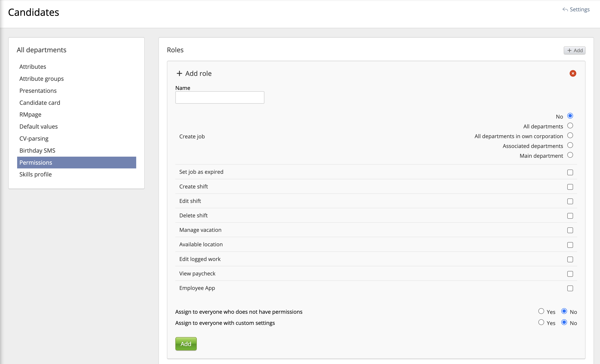Open the Candidate card section
600x364 pixels.
point(40,103)
